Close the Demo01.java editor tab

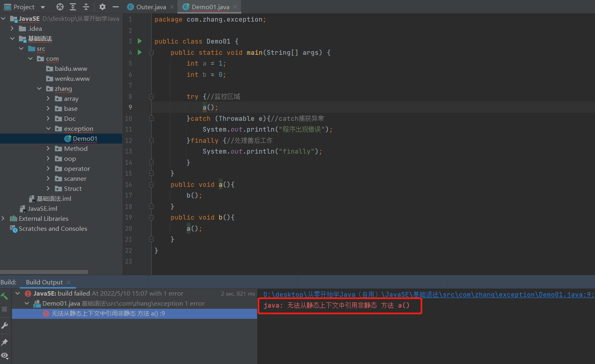point(235,7)
